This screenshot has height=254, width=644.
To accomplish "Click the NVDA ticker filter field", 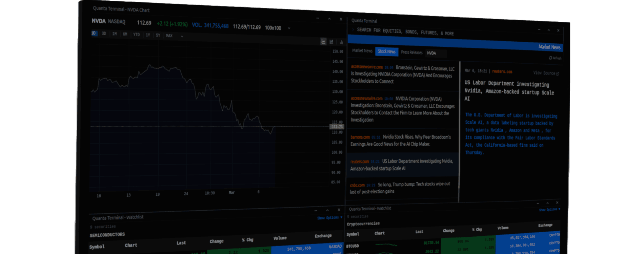I will coord(436,53).
